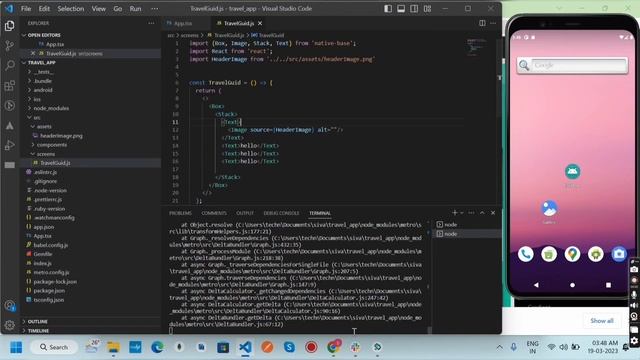640x360 pixels.
Task: Switch to the App.tsx editor tab
Action: click(183, 24)
